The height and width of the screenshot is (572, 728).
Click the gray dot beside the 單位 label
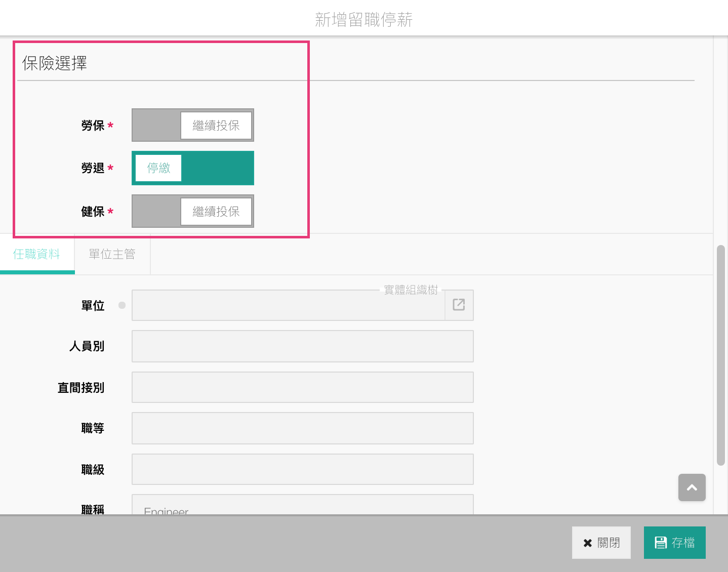point(122,305)
